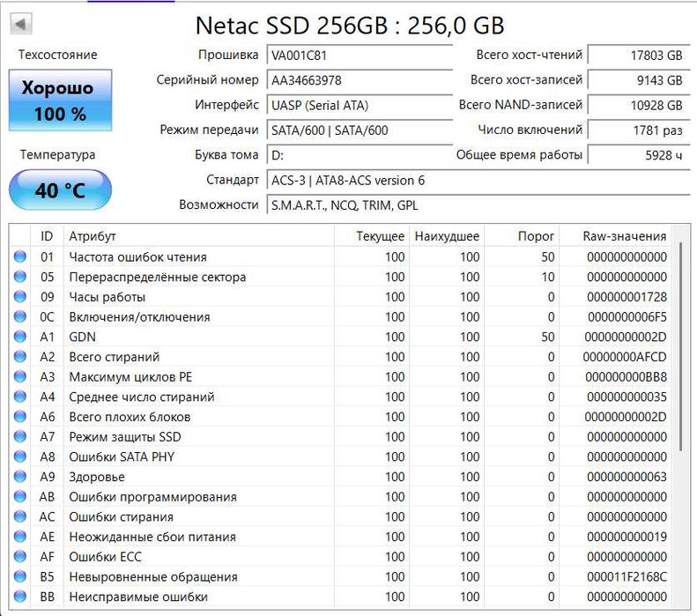Select the Невыровненные обращения attribute name

[x=153, y=577]
